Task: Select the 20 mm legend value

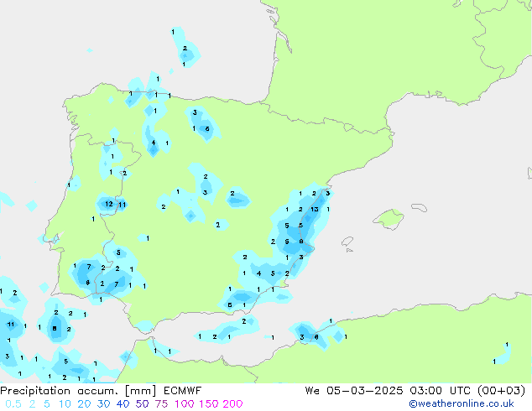Action: coord(84,404)
